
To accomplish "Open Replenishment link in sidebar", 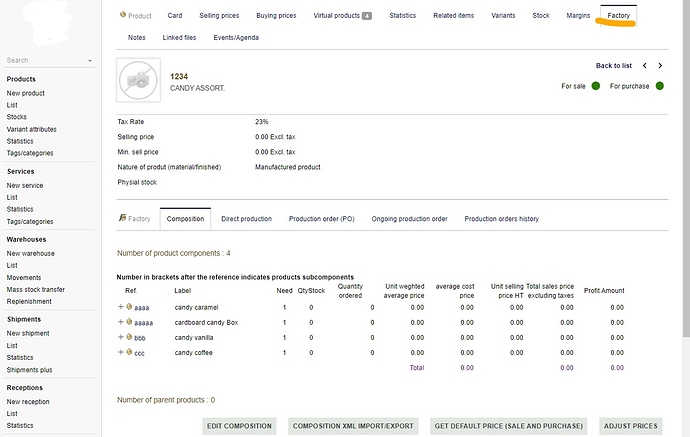I will tap(29, 301).
